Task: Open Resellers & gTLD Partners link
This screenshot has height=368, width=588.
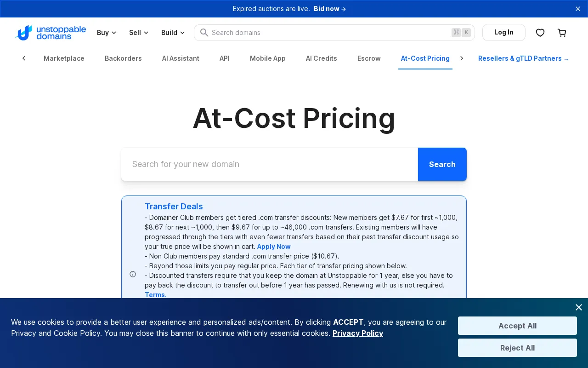Action: [x=524, y=58]
